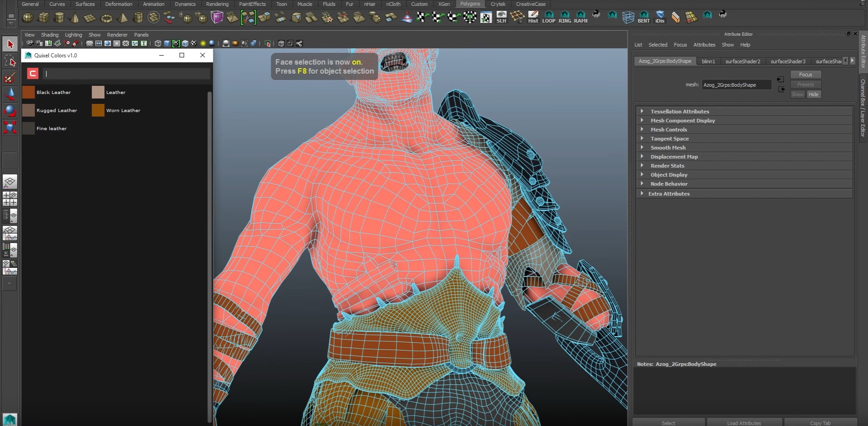Expand Mesh Component Display section
868x426 pixels.
[744, 120]
